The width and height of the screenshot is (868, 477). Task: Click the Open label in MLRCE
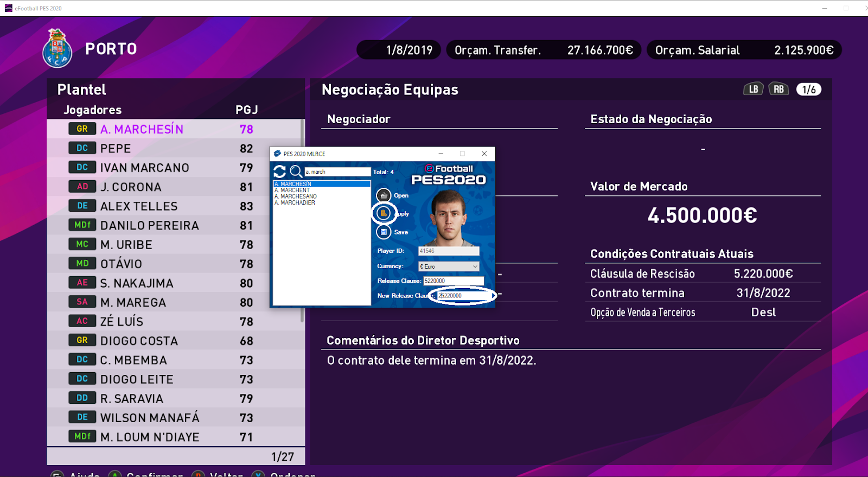coord(401,195)
